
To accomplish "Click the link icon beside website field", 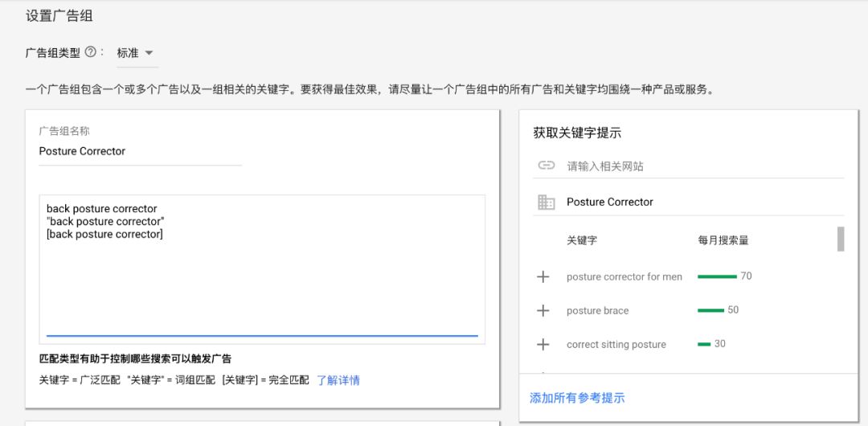I will pyautogui.click(x=547, y=166).
